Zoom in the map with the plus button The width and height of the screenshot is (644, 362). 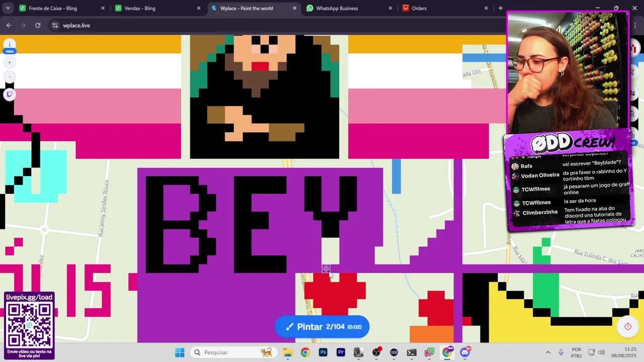(10, 62)
